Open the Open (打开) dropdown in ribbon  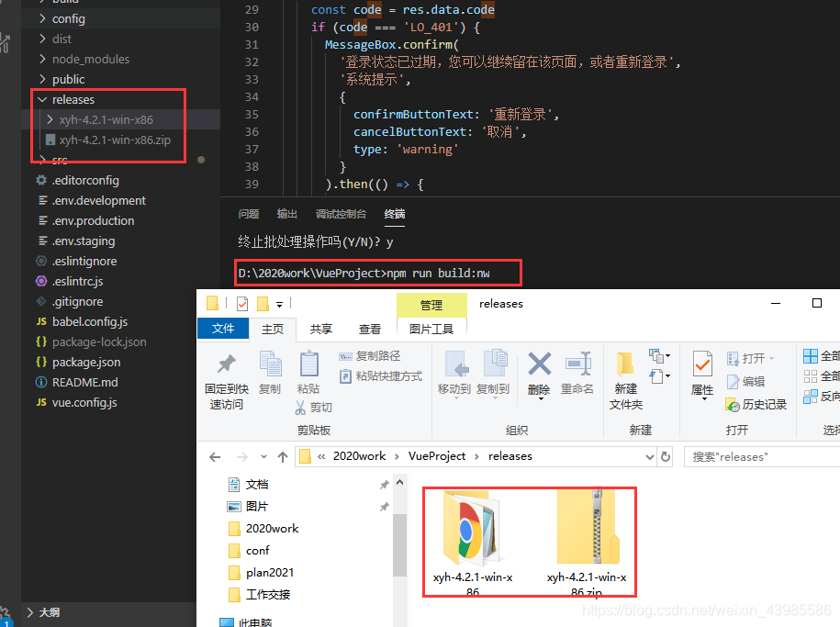coord(751,358)
